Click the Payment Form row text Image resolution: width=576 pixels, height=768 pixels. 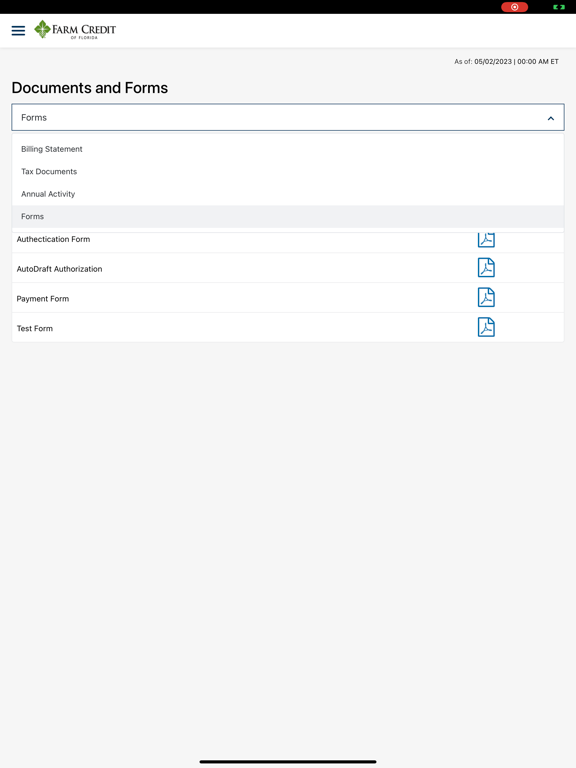tap(43, 299)
